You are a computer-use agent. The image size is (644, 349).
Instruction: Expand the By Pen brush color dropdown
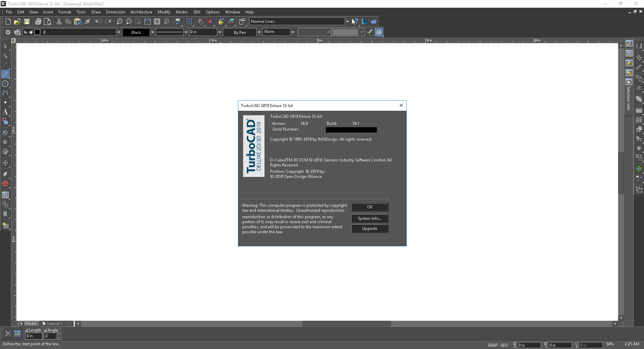[x=259, y=32]
